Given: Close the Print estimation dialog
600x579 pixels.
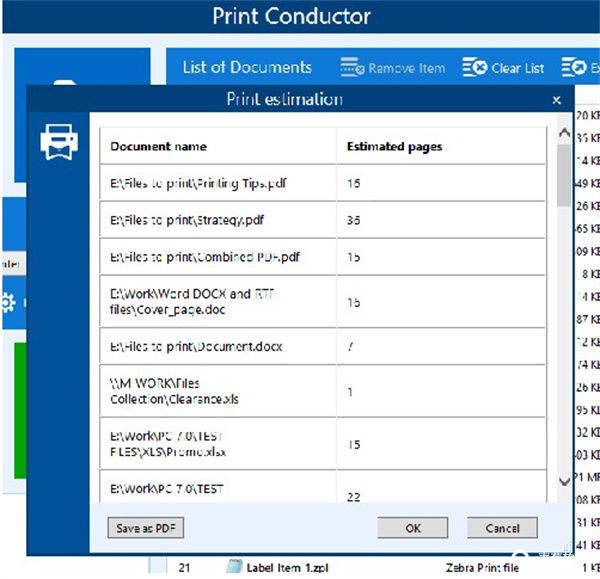Looking at the screenshot, I should pyautogui.click(x=557, y=100).
